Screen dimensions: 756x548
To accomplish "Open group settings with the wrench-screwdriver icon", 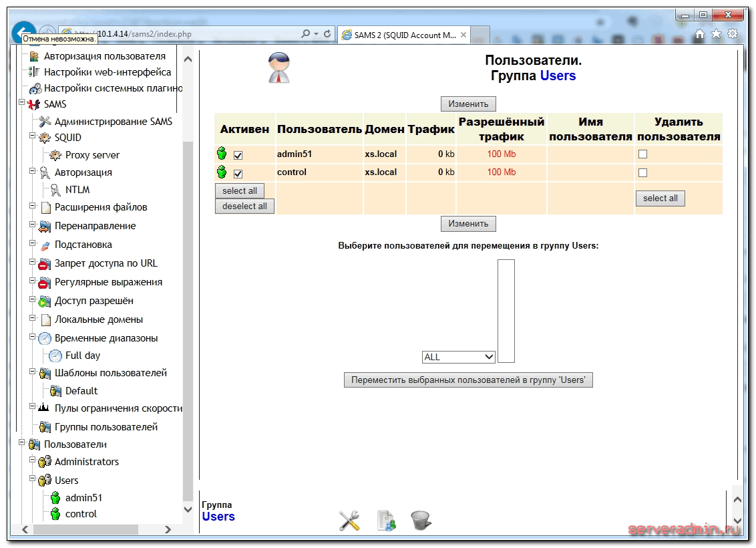I will coord(349,521).
